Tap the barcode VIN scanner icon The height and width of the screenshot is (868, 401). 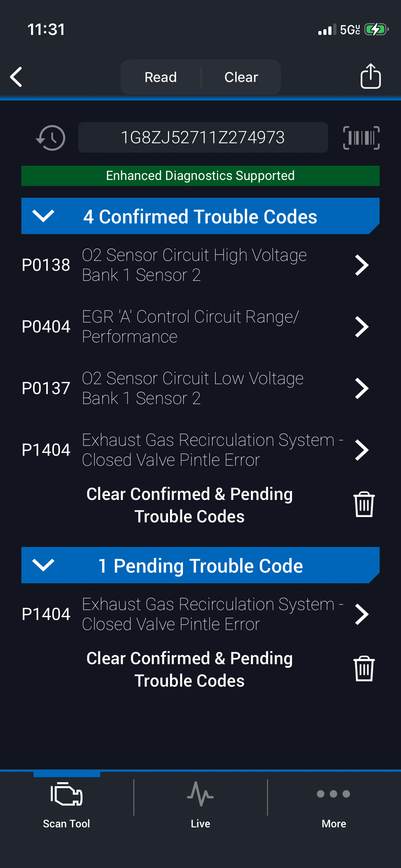click(x=361, y=138)
